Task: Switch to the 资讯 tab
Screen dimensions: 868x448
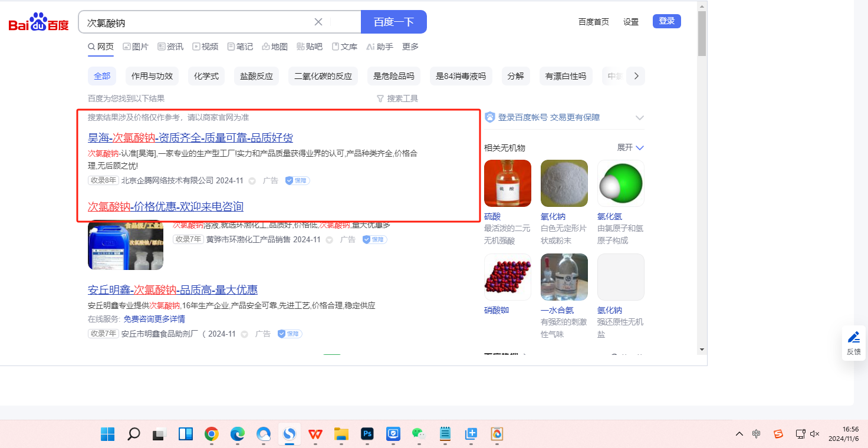Action: point(170,47)
